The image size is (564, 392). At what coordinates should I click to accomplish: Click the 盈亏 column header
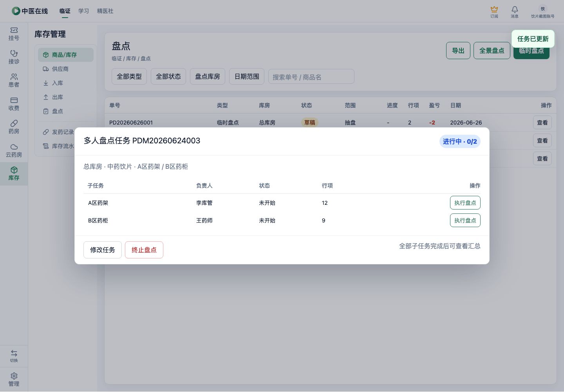tap(434, 105)
